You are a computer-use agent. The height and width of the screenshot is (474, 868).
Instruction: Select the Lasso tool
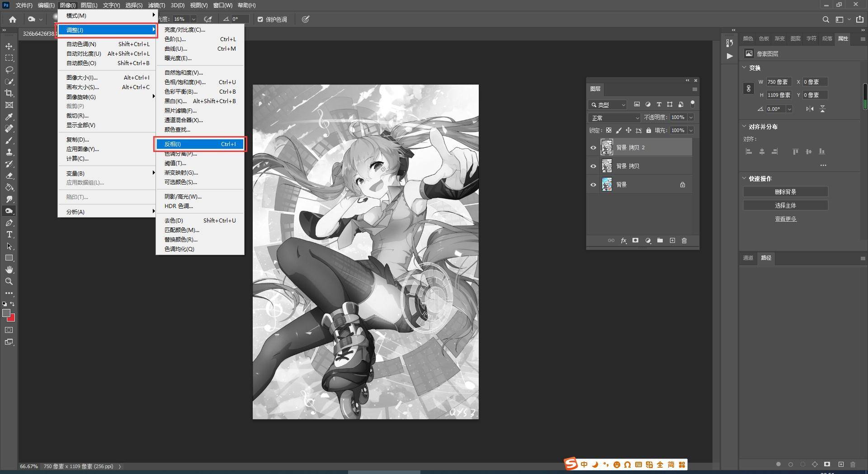click(x=9, y=70)
